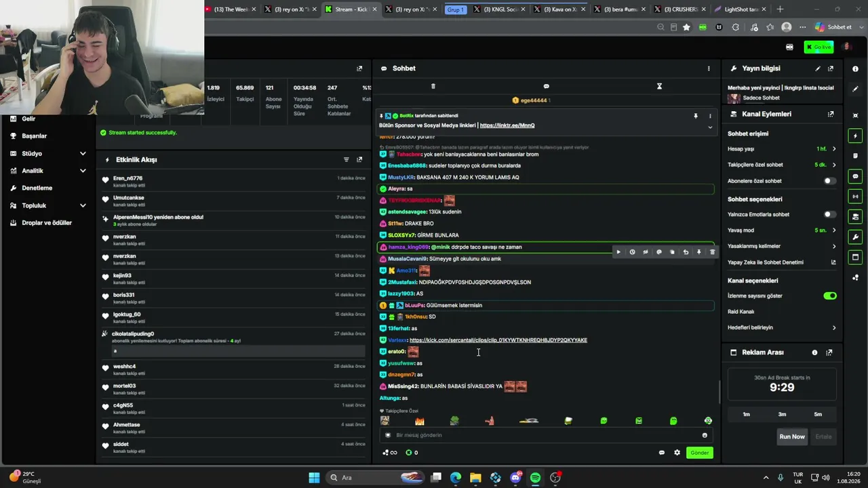Open chat settings gear icon

[x=677, y=453]
